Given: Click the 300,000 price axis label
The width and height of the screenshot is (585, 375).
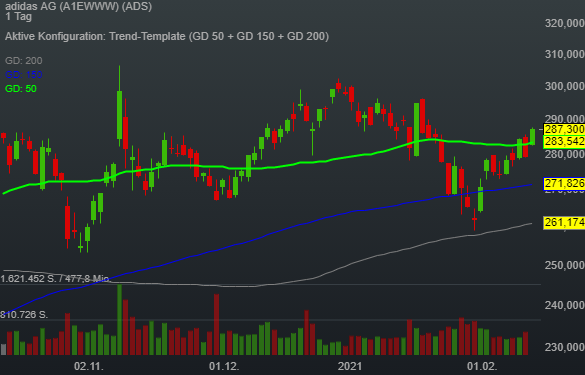Looking at the screenshot, I should (564, 87).
